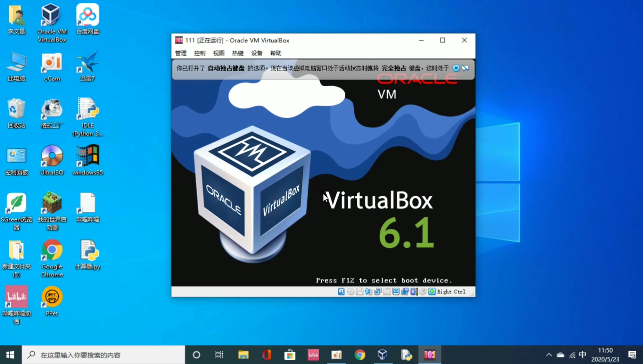Click the network adapter status icon
The height and width of the screenshot is (364, 643).
click(x=378, y=292)
